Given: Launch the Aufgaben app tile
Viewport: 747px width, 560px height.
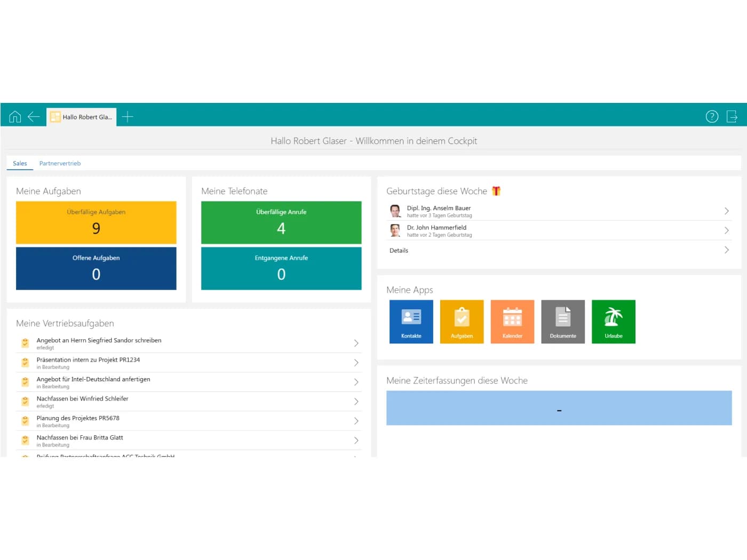Looking at the screenshot, I should [462, 322].
